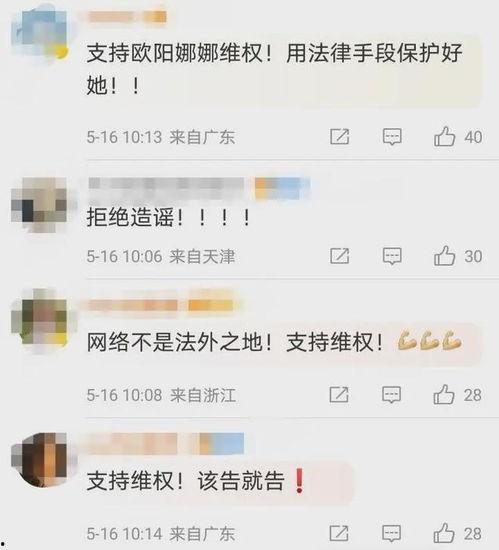The width and height of the screenshot is (499, 550).
Task: Open the first commenter's avatar
Action: pyautogui.click(x=39, y=33)
